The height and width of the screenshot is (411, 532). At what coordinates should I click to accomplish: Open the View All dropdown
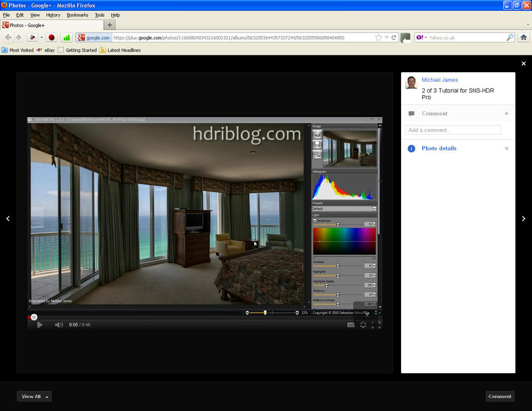34,396
